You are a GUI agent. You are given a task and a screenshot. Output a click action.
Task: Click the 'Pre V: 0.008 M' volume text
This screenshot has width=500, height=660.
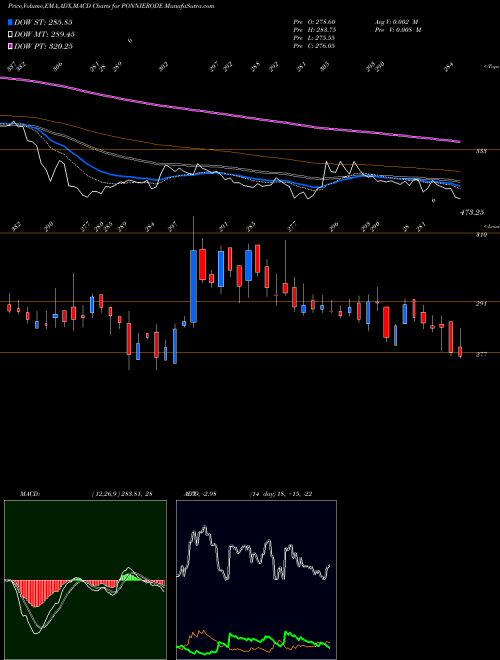398,30
